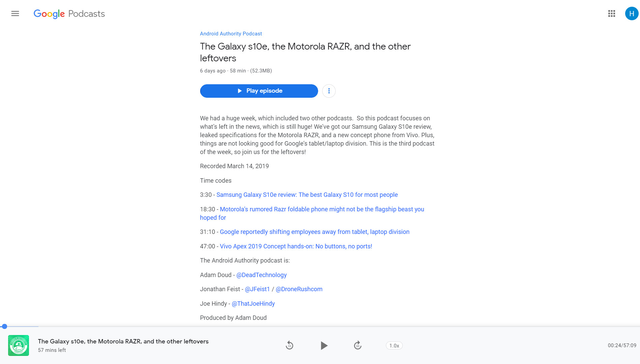Click the '57 mins left' text
Screen dimensions: 640x364
pos(52,350)
